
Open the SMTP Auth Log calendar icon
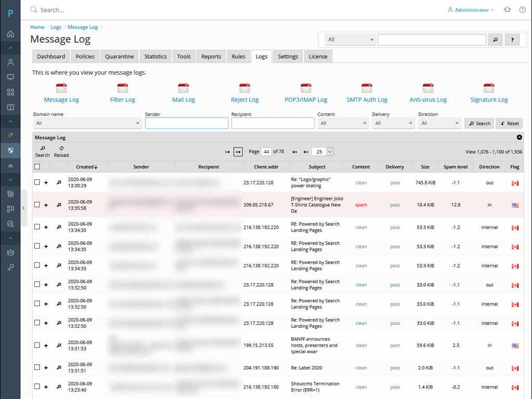pyautogui.click(x=367, y=88)
